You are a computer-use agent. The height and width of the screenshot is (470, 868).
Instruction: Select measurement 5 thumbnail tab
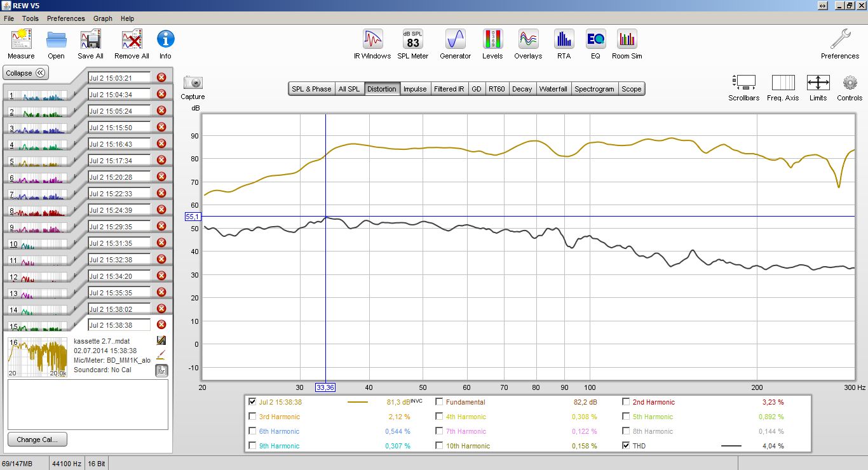tap(37, 161)
